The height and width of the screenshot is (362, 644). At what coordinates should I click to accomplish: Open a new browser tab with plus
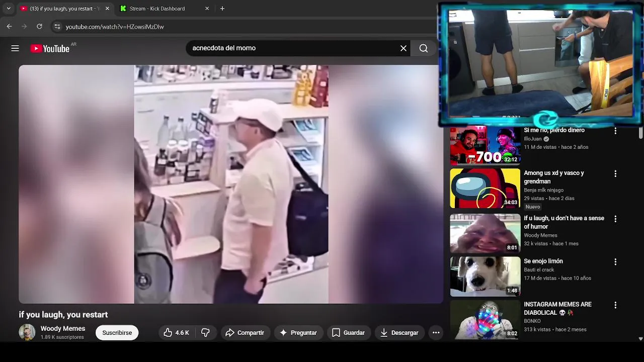click(222, 9)
